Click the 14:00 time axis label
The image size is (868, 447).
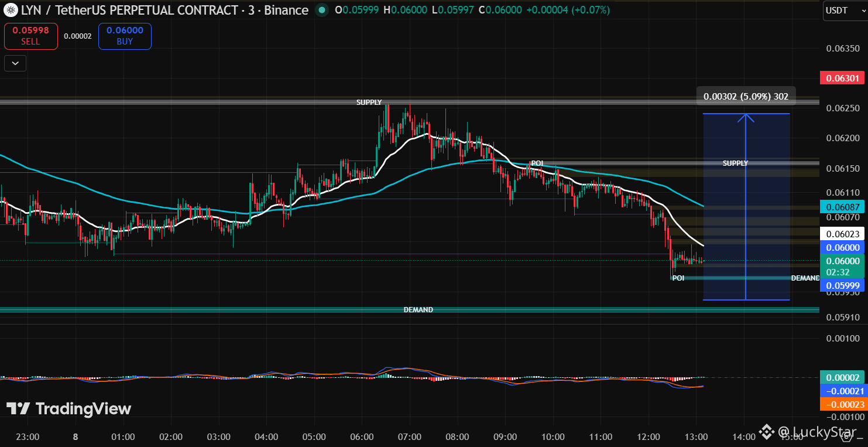[x=744, y=436]
